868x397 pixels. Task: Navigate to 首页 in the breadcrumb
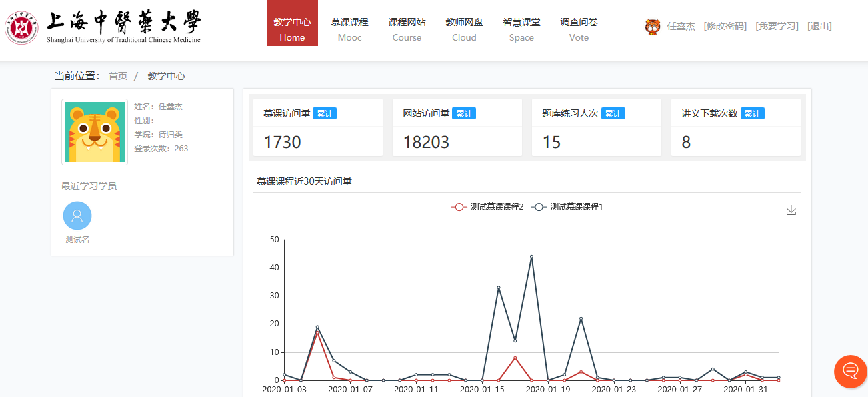point(118,76)
